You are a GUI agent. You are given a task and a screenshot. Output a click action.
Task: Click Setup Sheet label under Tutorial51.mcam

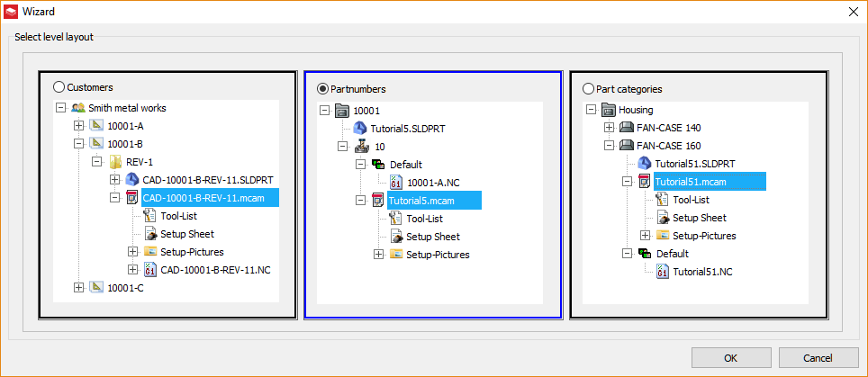tap(700, 218)
